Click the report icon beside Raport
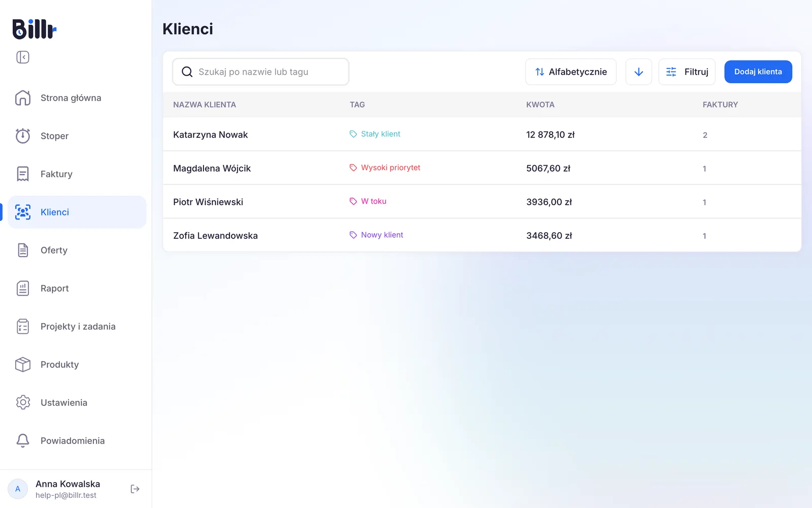This screenshot has height=508, width=812. [23, 288]
